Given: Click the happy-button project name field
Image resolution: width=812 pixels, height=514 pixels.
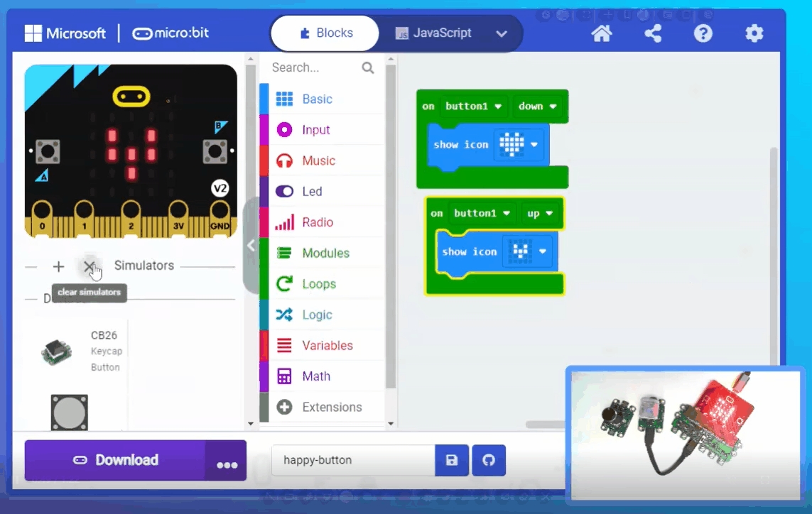Looking at the screenshot, I should click(x=352, y=460).
